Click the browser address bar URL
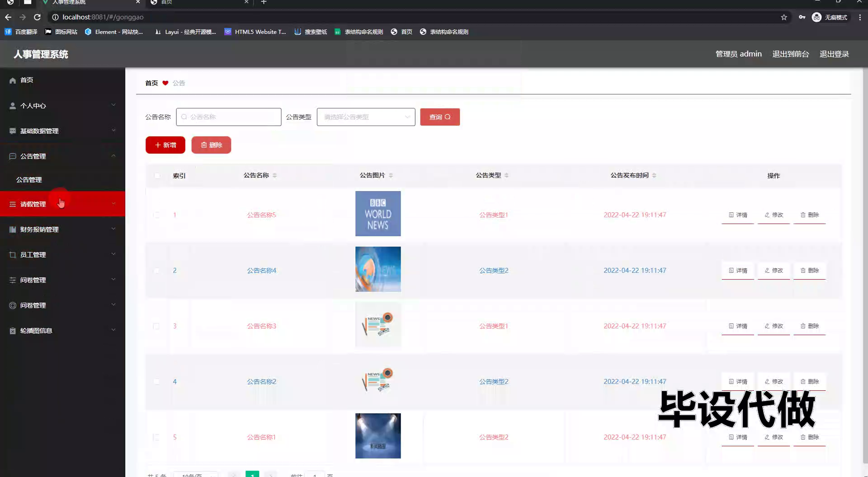This screenshot has height=477, width=868. (103, 17)
